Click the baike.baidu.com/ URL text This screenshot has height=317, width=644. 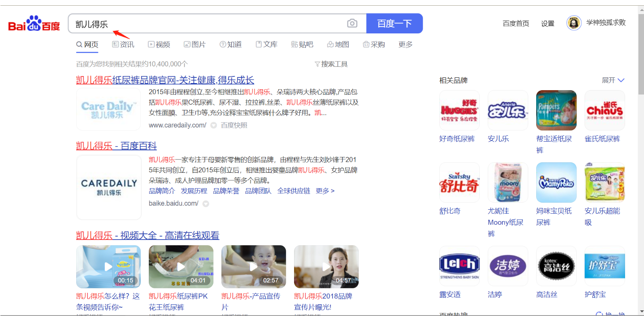point(173,204)
